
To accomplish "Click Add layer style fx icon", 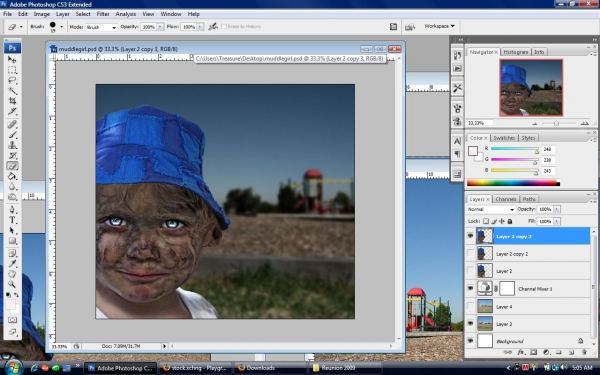I will pos(520,352).
